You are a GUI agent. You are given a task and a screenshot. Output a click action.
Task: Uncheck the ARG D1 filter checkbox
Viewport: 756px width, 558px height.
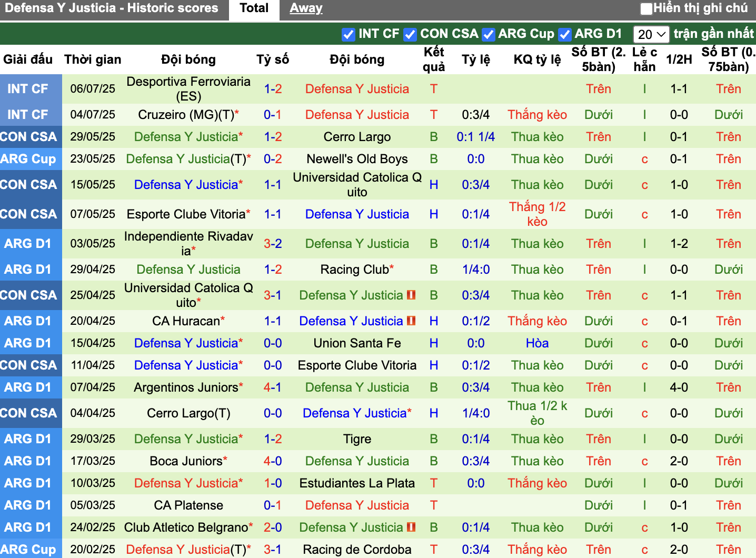click(x=564, y=34)
